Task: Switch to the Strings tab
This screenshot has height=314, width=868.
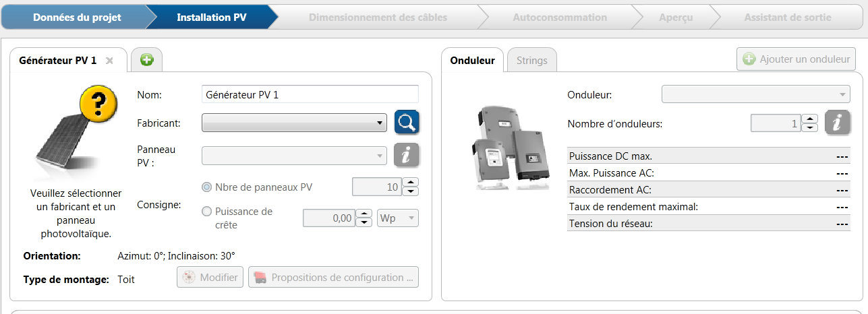Action: (531, 61)
